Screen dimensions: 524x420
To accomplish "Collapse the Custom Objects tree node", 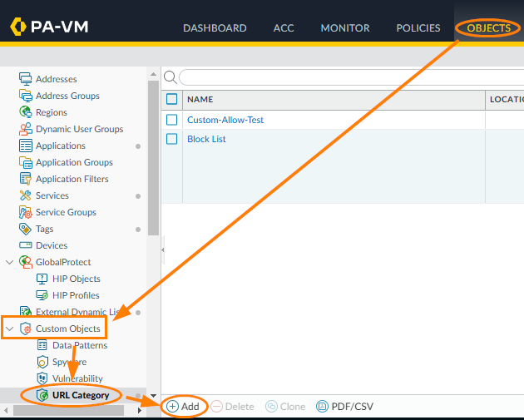I will coord(10,329).
